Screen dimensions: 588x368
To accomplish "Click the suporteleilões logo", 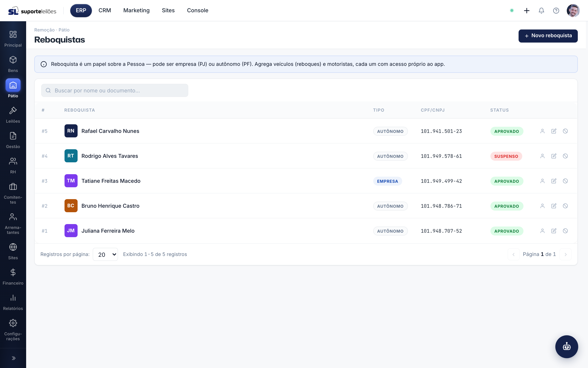I will point(32,11).
